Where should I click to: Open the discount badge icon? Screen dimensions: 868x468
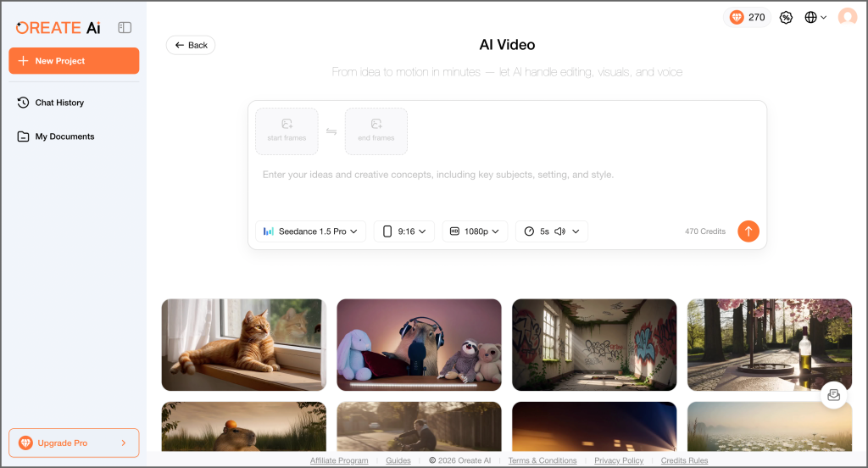click(x=786, y=18)
